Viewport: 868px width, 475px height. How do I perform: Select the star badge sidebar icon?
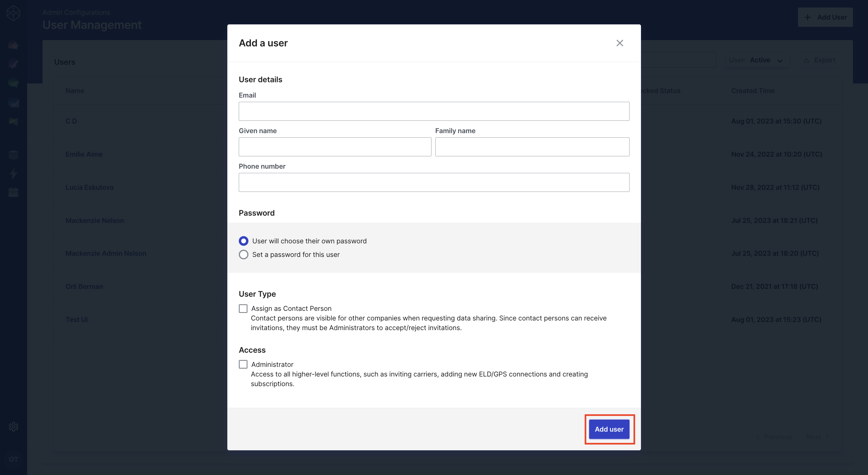pyautogui.click(x=14, y=45)
